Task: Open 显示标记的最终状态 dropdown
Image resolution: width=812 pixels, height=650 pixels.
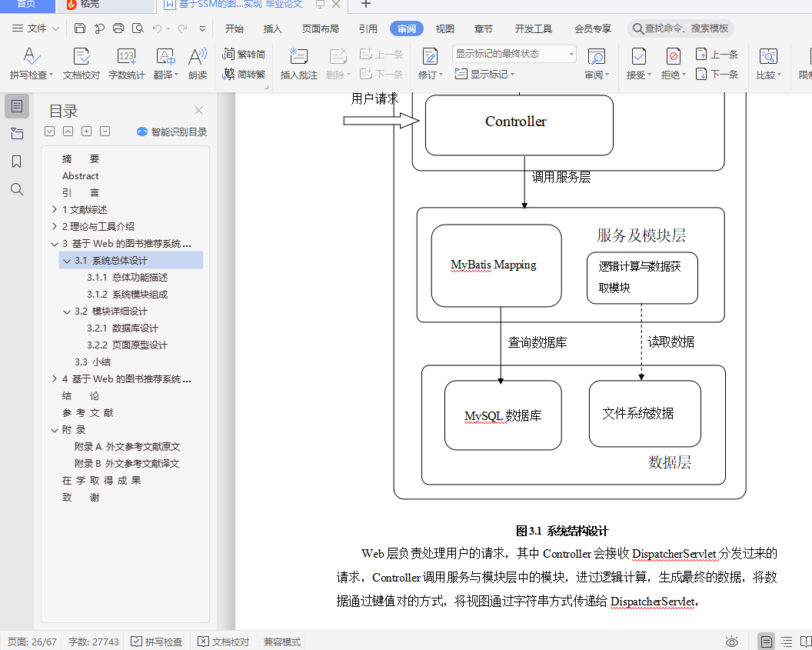Action: [x=514, y=54]
